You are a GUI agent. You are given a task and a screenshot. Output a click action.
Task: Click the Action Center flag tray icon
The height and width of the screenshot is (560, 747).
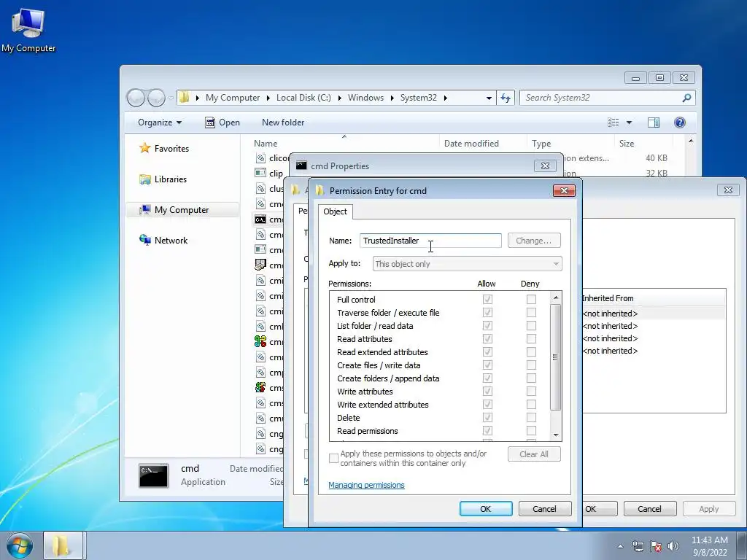pos(656,546)
